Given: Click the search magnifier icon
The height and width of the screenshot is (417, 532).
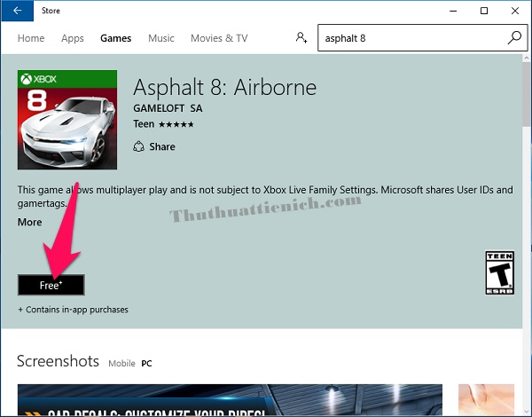Looking at the screenshot, I should [514, 38].
